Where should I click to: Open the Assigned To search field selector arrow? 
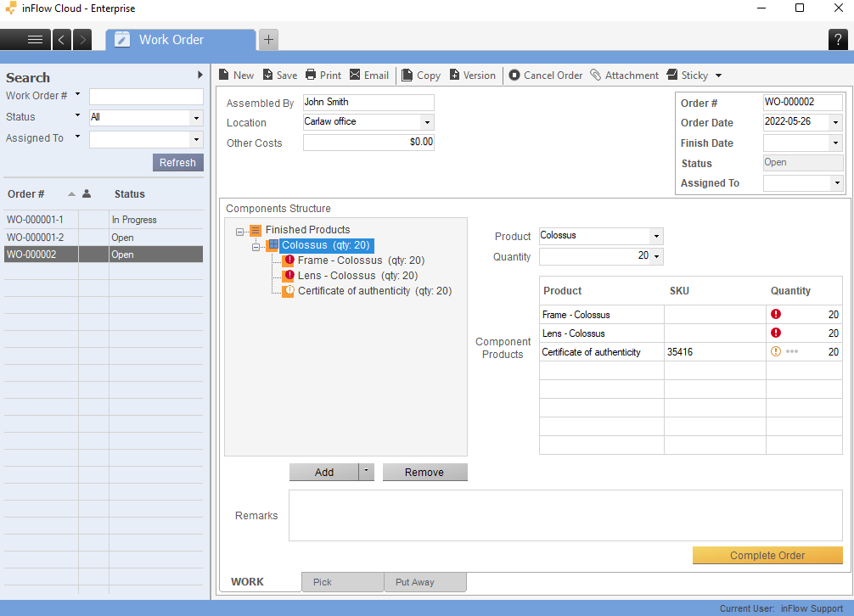77,137
